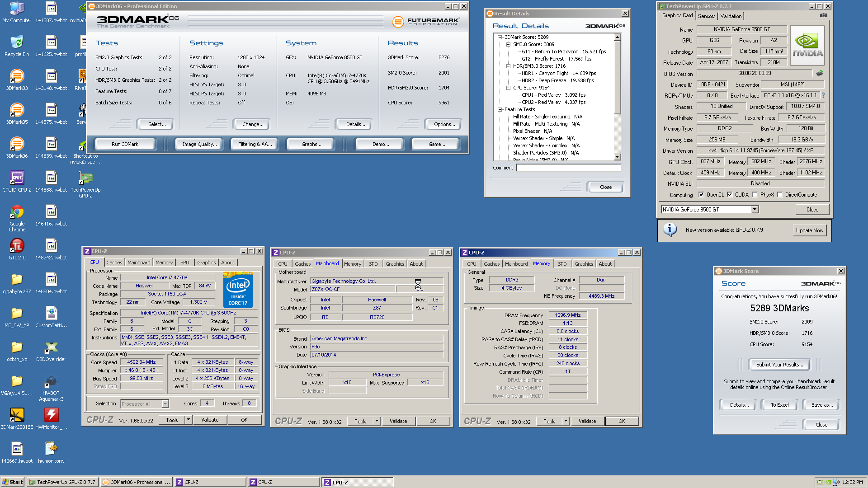Click Options... button in 3DMark06 Results
The height and width of the screenshot is (488, 868).
tap(444, 124)
